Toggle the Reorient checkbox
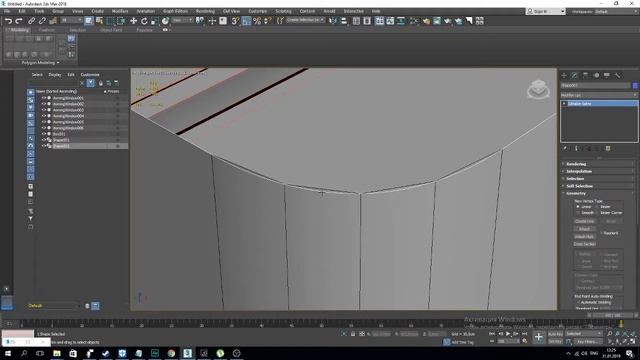This screenshot has height=360, width=640. (602, 233)
